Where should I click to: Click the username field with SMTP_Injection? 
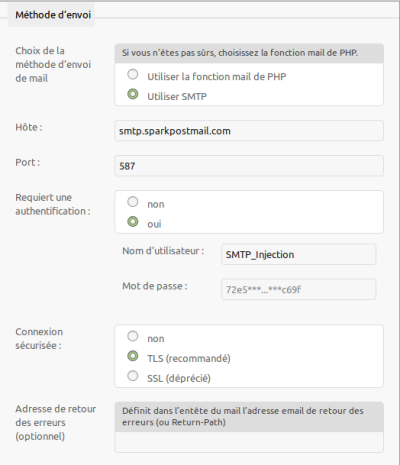(299, 254)
